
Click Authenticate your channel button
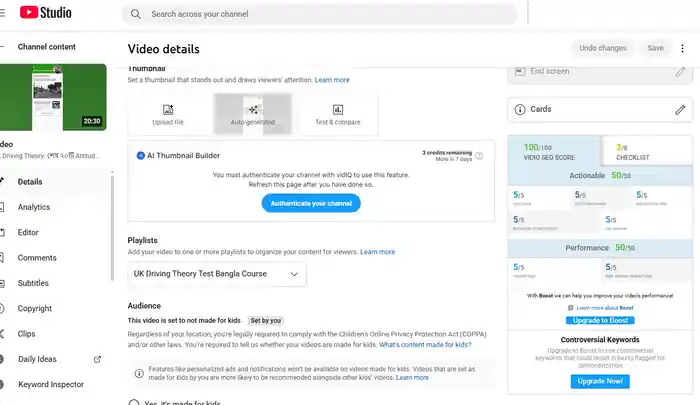tap(311, 204)
